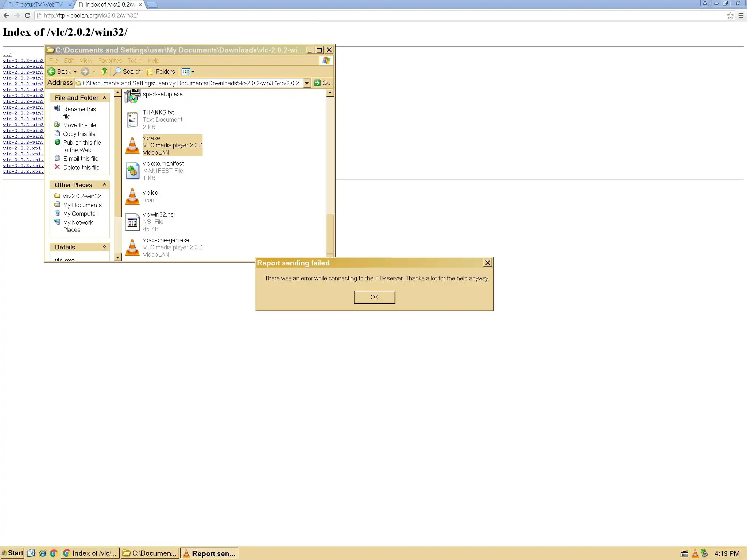Viewport: 747px width, 560px height.
Task: Open the Views dropdown in the toolbar
Action: point(188,71)
